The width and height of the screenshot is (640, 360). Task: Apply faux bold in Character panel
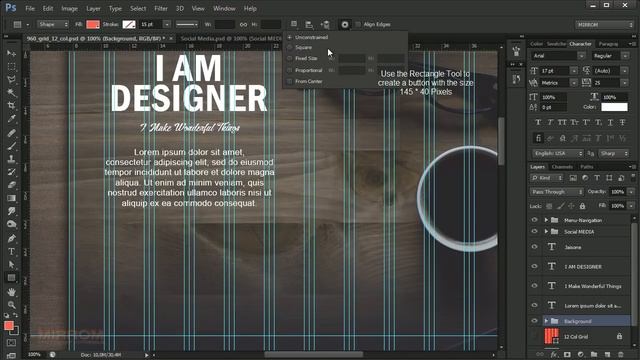tap(538, 122)
